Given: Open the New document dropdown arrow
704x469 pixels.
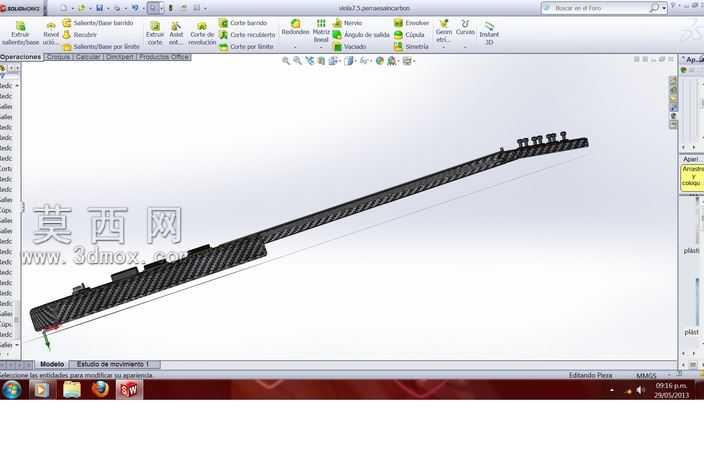Looking at the screenshot, I should coord(72,9).
